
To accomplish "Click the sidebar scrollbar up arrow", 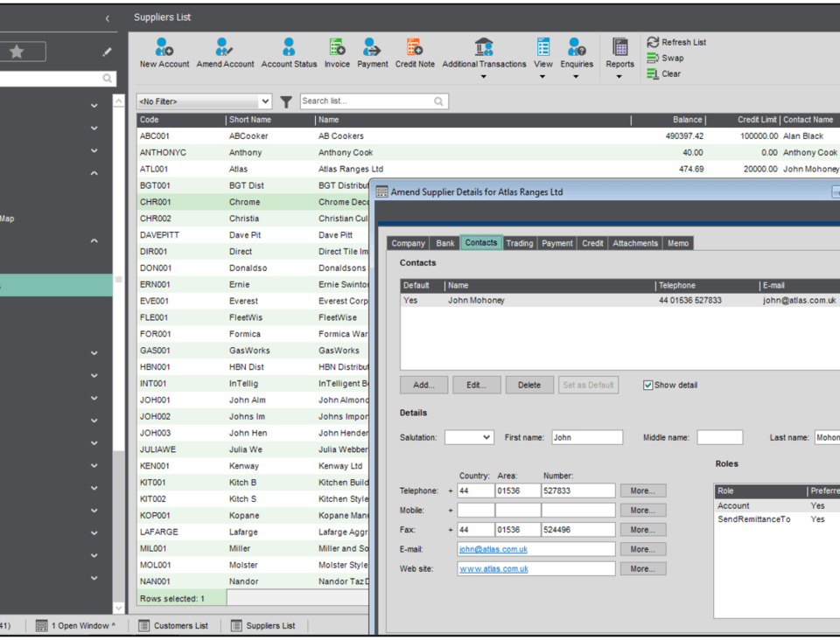I will (118, 101).
